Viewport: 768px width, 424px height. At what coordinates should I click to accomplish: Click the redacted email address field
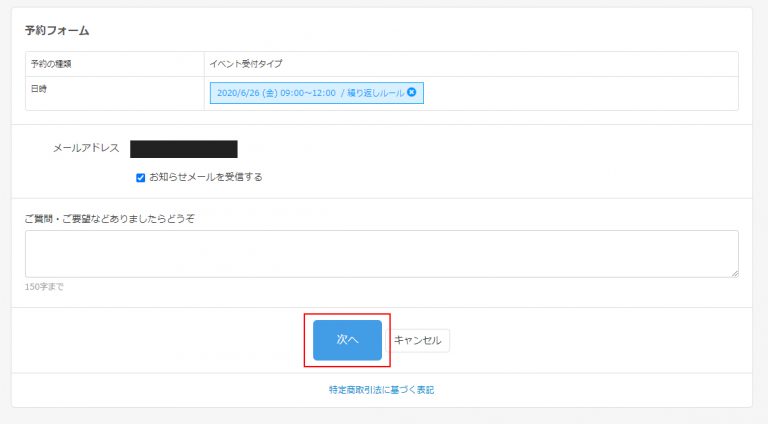point(184,149)
